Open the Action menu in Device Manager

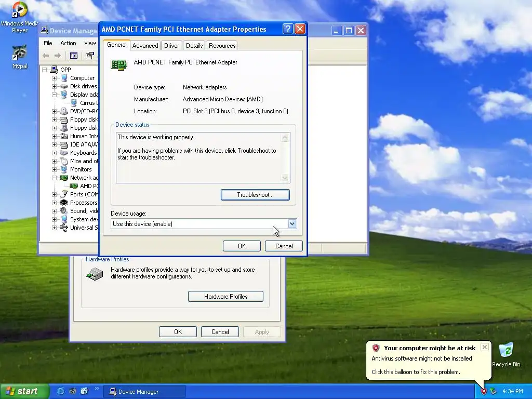click(68, 43)
